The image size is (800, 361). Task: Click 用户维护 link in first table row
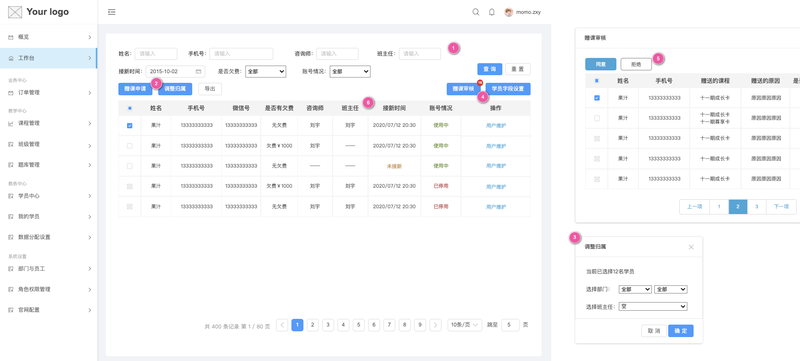pyautogui.click(x=496, y=125)
